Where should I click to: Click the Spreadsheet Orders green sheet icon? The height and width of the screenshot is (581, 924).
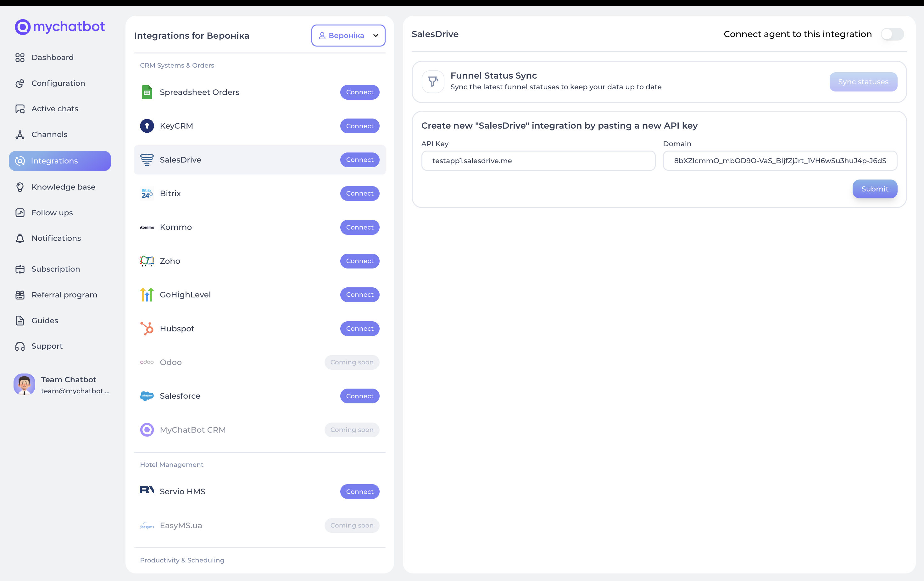147,92
